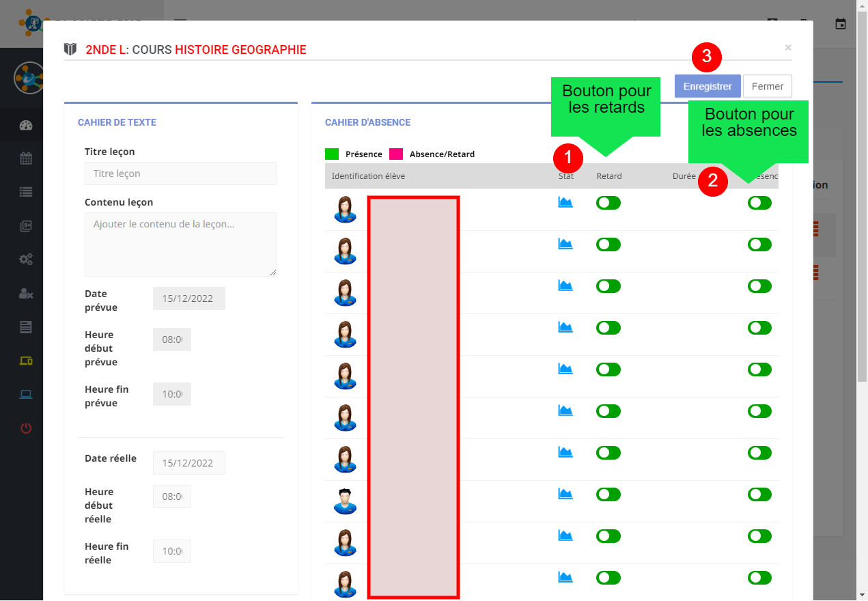Click the pink Absence/Retard legend swatch
This screenshot has width=868, height=601.
point(396,154)
